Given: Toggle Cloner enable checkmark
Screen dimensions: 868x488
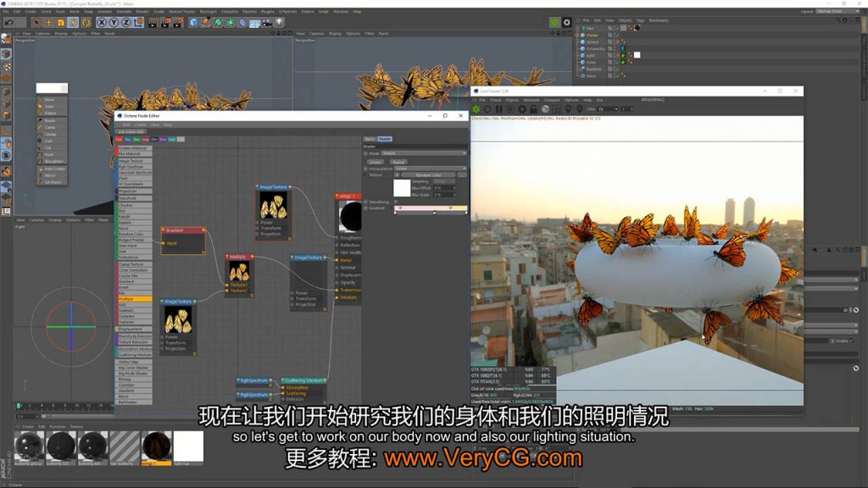Looking at the screenshot, I should [x=617, y=35].
